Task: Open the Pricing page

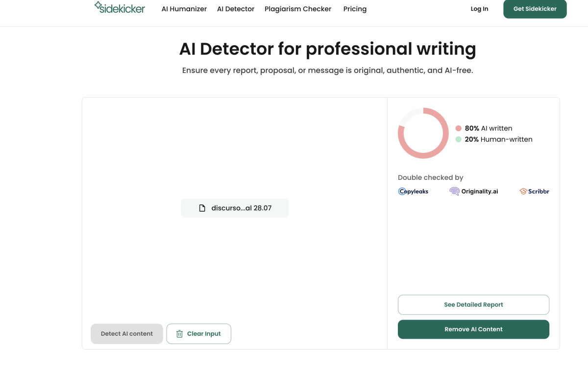Action: (x=355, y=9)
